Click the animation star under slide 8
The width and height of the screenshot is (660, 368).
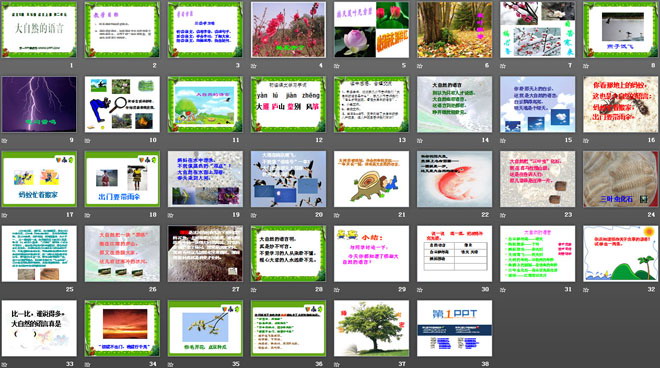[586, 66]
